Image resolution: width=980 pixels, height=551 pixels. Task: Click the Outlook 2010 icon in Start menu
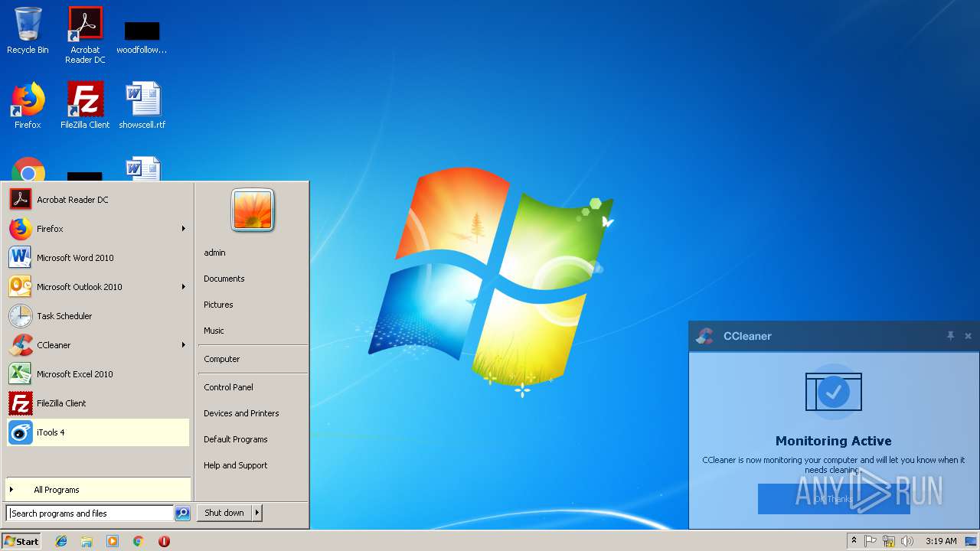pyautogui.click(x=21, y=287)
